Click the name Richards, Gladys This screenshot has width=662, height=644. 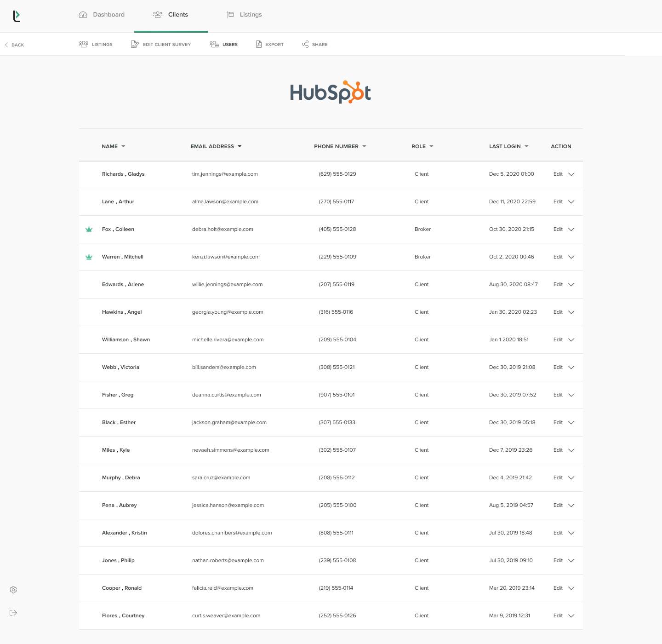click(x=123, y=174)
